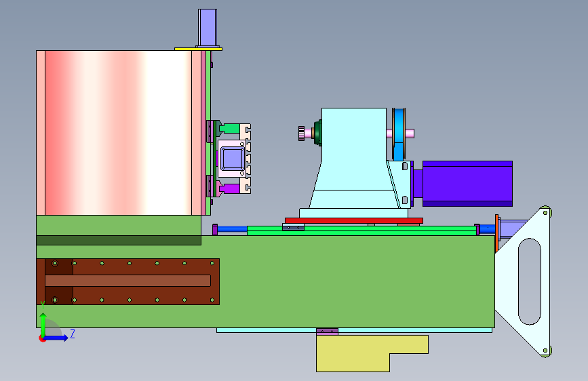Select the large purple servo motor body
The width and height of the screenshot is (588, 381).
point(467,184)
